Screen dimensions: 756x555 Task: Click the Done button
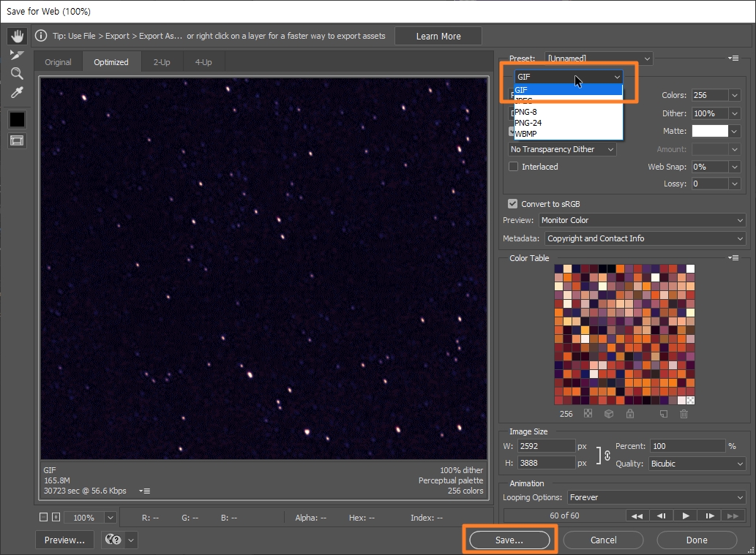coord(697,540)
